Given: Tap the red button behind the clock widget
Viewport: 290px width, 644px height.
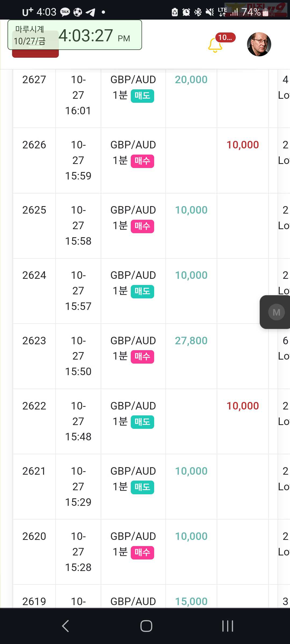Looking at the screenshot, I should click(35, 54).
